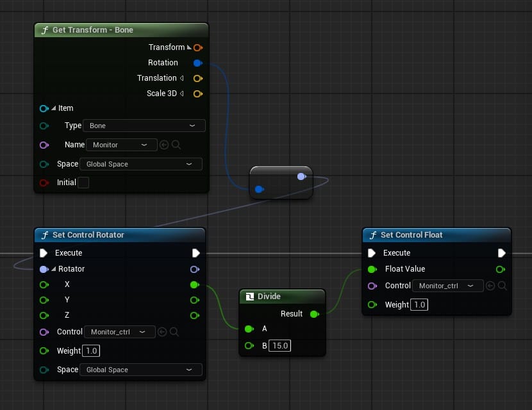Select the Get Transform - Bone node title
Screen dimensions: 532x410
pyautogui.click(x=93, y=30)
